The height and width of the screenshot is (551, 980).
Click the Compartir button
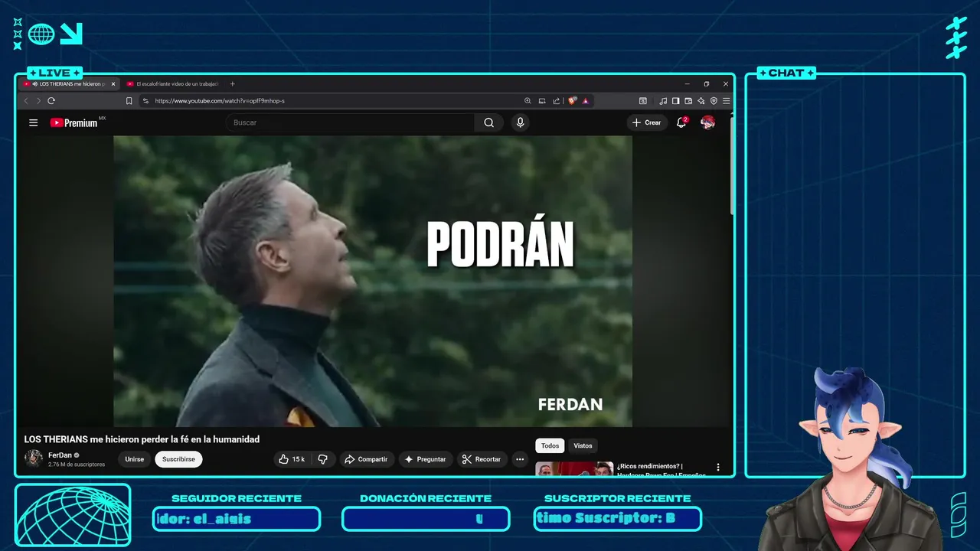click(x=366, y=459)
